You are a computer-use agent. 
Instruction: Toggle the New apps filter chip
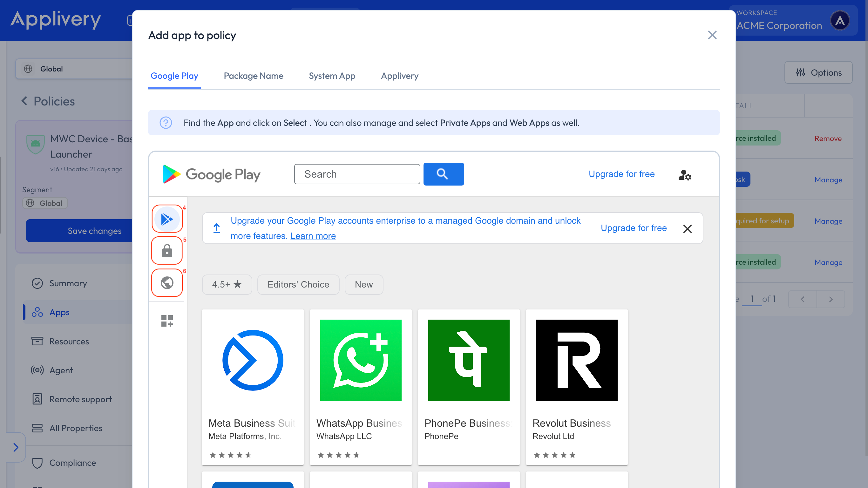click(363, 284)
